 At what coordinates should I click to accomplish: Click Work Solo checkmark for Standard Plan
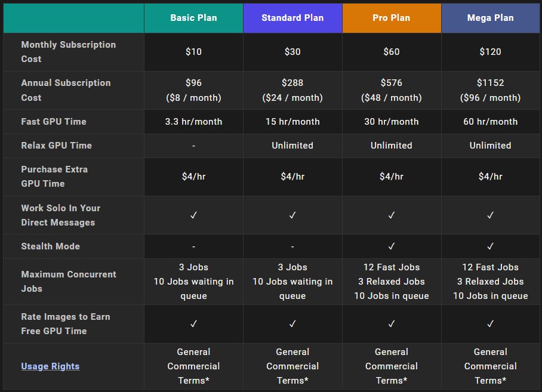point(292,215)
